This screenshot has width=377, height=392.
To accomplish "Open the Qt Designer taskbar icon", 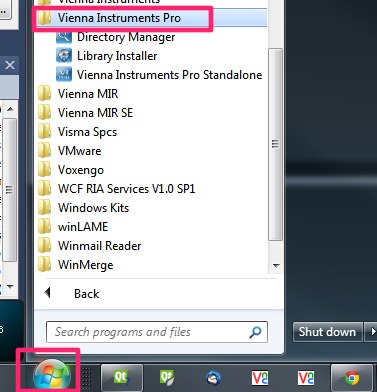I will coord(167,378).
